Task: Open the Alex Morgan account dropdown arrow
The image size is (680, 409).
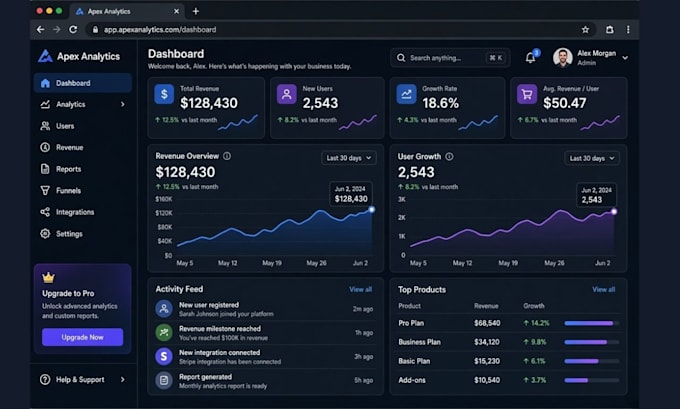Action: (x=625, y=58)
